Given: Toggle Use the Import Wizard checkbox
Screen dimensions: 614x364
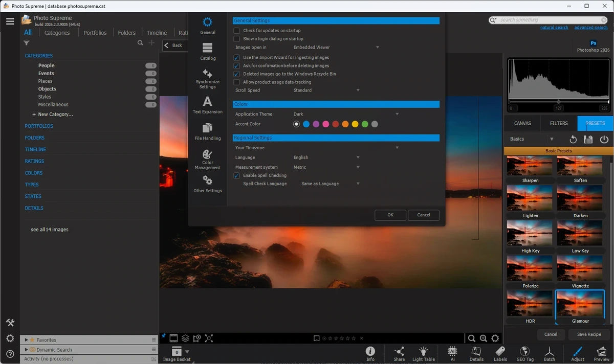Looking at the screenshot, I should coord(236,58).
